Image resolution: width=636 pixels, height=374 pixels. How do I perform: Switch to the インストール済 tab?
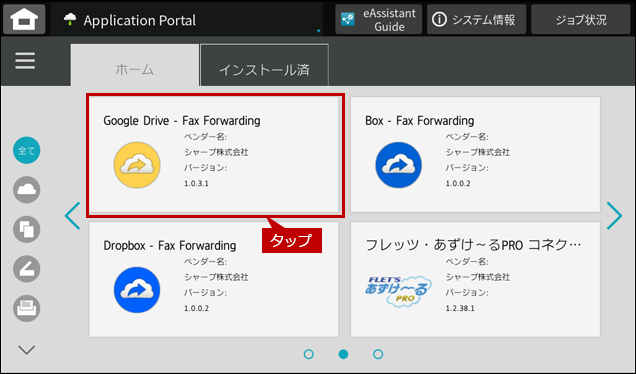point(264,66)
